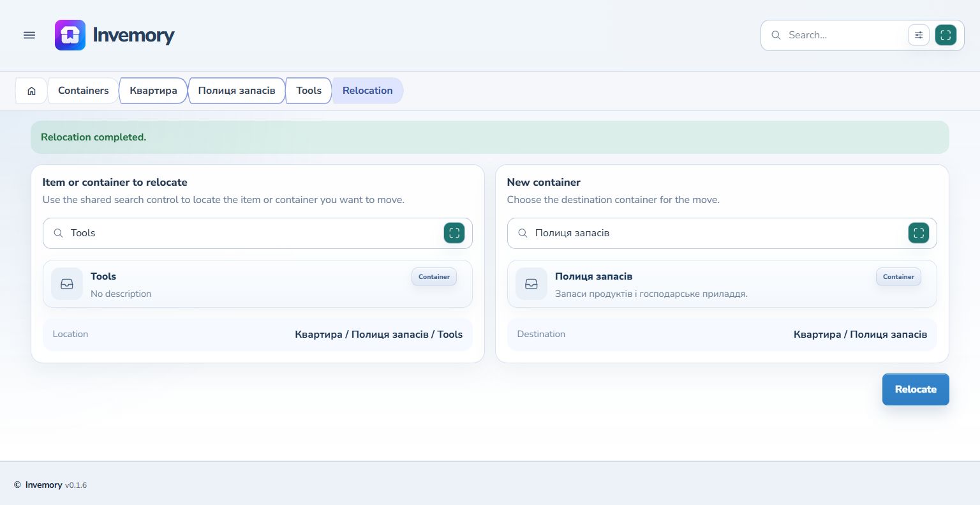Open the Containers breadcrumb
This screenshot has height=505, width=980.
(84, 91)
